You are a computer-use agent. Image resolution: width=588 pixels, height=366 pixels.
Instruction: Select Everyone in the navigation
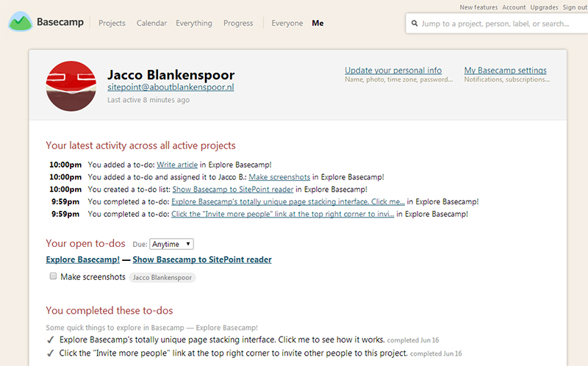point(287,24)
